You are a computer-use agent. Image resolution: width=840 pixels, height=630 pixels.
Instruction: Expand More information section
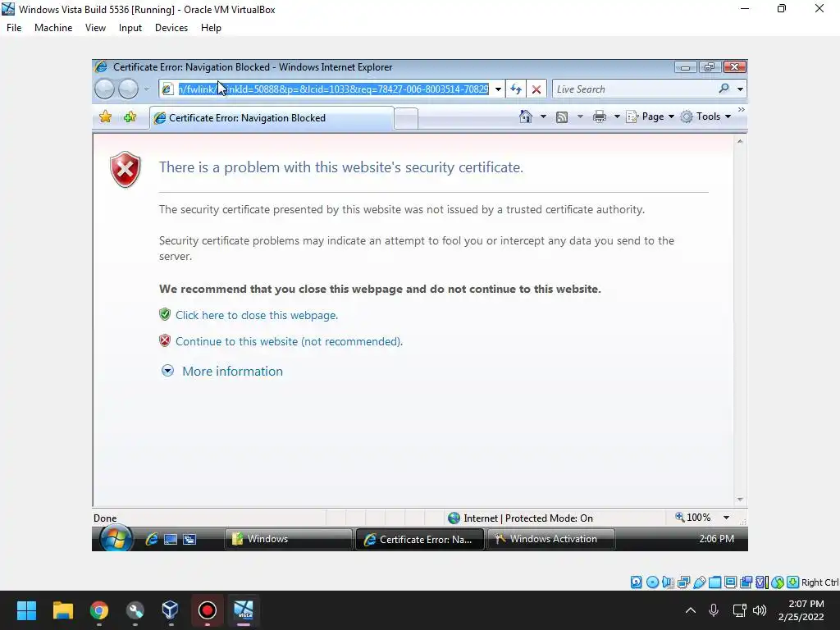[x=221, y=371]
